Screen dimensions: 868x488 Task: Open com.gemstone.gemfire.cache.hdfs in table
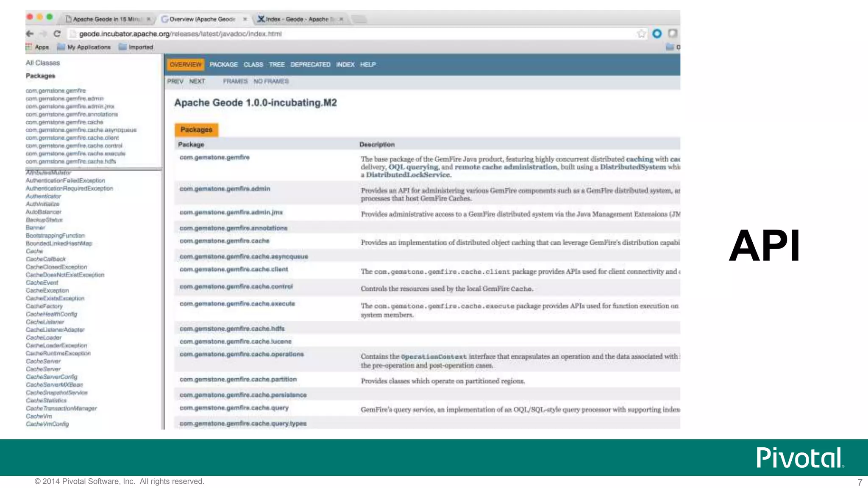click(x=232, y=328)
